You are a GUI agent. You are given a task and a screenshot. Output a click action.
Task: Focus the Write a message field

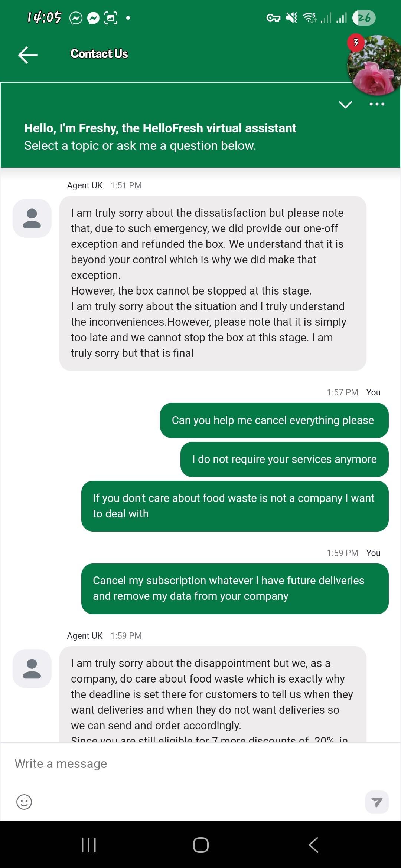click(186, 763)
